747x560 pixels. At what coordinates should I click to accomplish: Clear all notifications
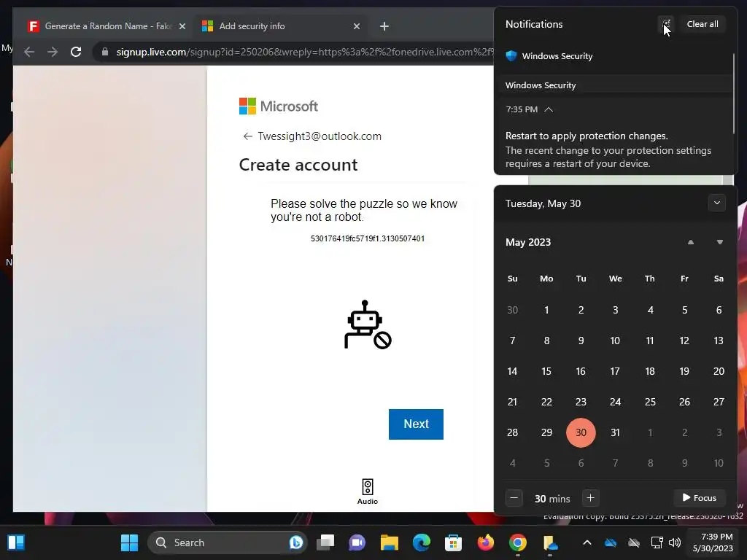pyautogui.click(x=703, y=24)
